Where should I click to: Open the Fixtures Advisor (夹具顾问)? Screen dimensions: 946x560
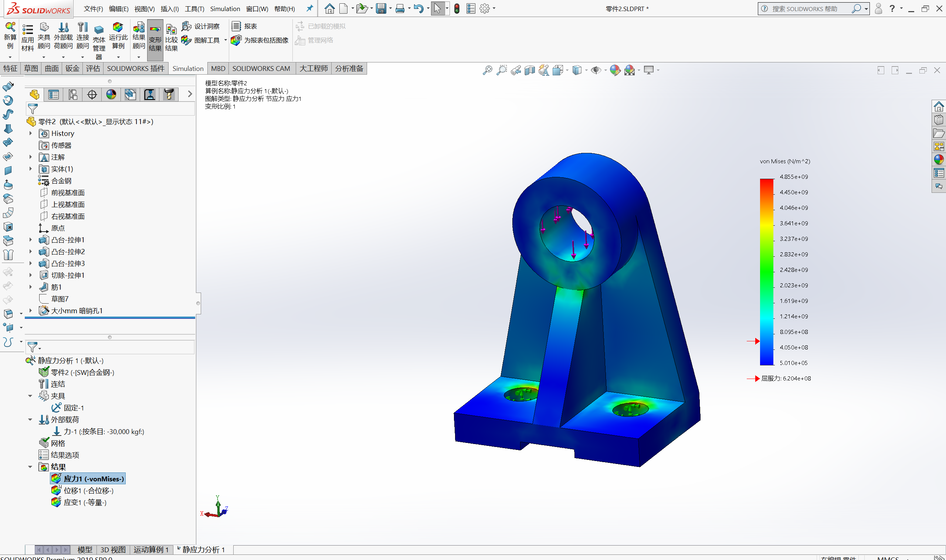pos(44,36)
